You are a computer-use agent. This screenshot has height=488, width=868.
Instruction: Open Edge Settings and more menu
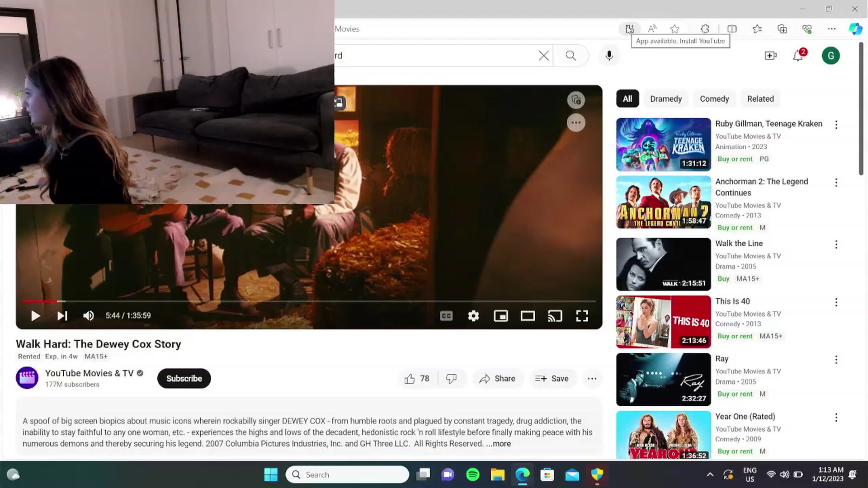[x=832, y=29]
